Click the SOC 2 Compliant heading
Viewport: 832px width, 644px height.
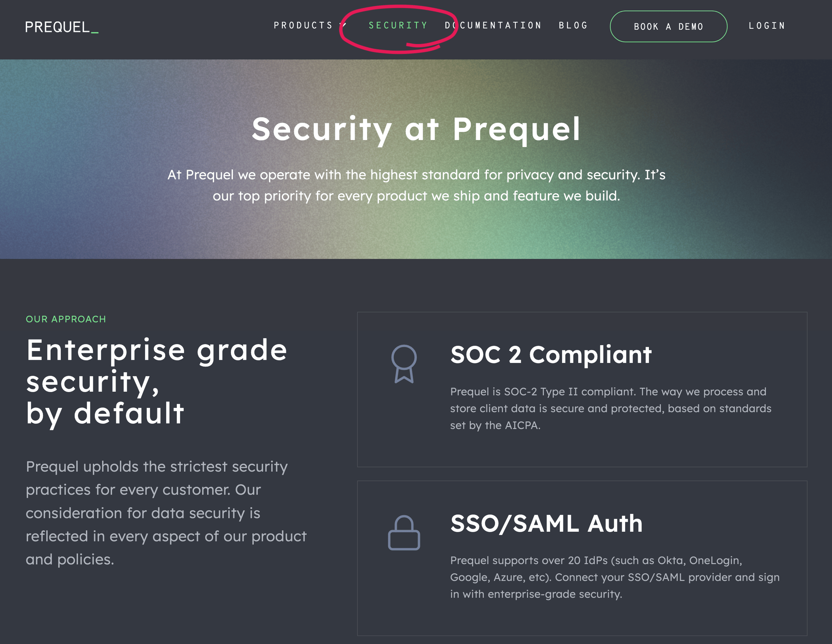coord(551,355)
